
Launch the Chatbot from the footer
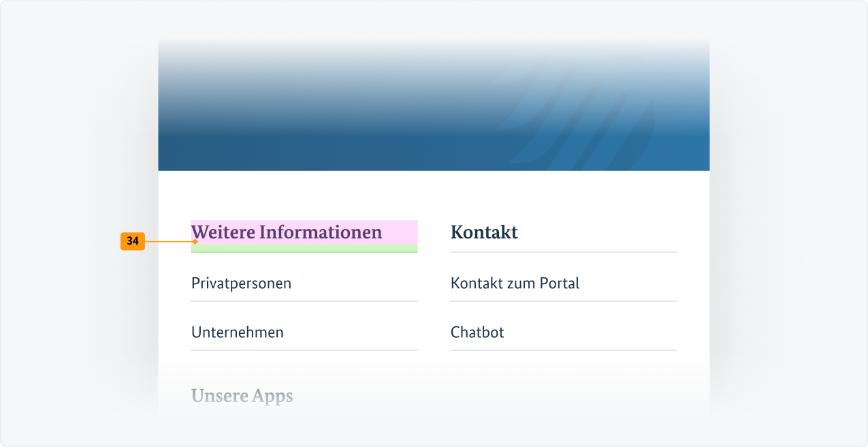(477, 332)
